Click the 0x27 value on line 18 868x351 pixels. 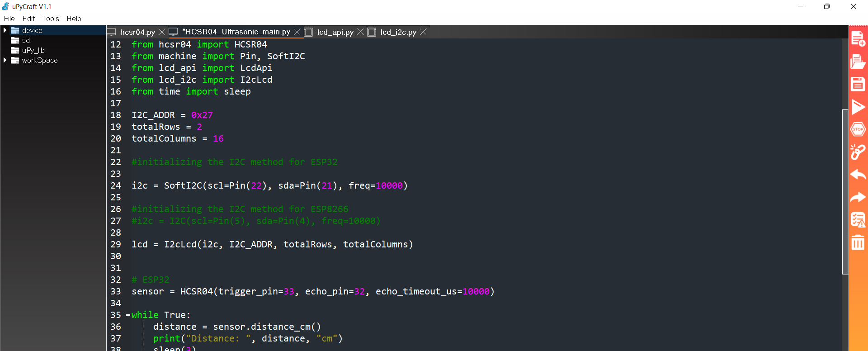(x=202, y=115)
